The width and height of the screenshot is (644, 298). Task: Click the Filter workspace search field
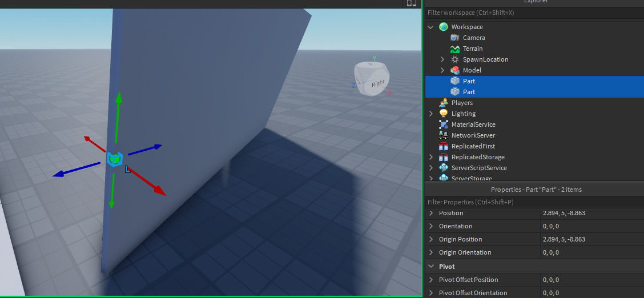pyautogui.click(x=534, y=13)
